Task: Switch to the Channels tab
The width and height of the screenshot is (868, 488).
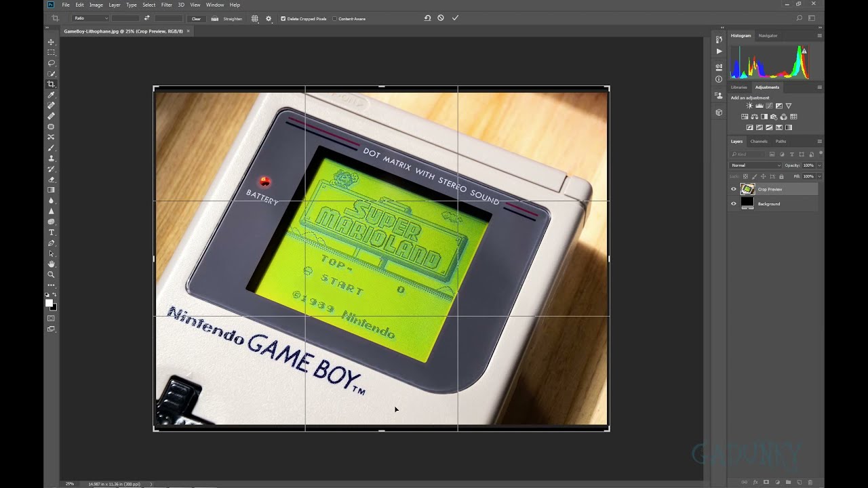Action: (759, 141)
